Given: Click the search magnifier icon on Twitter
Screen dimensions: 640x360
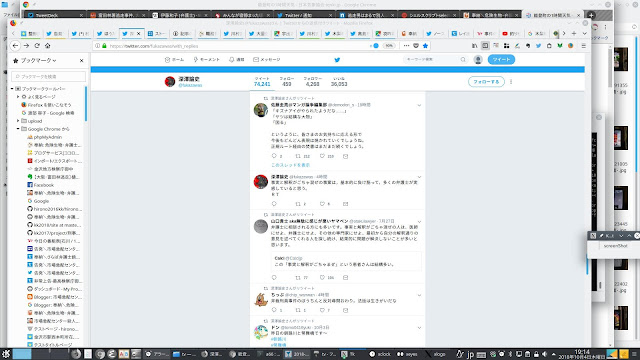Looking at the screenshot, I should pos(463,60).
